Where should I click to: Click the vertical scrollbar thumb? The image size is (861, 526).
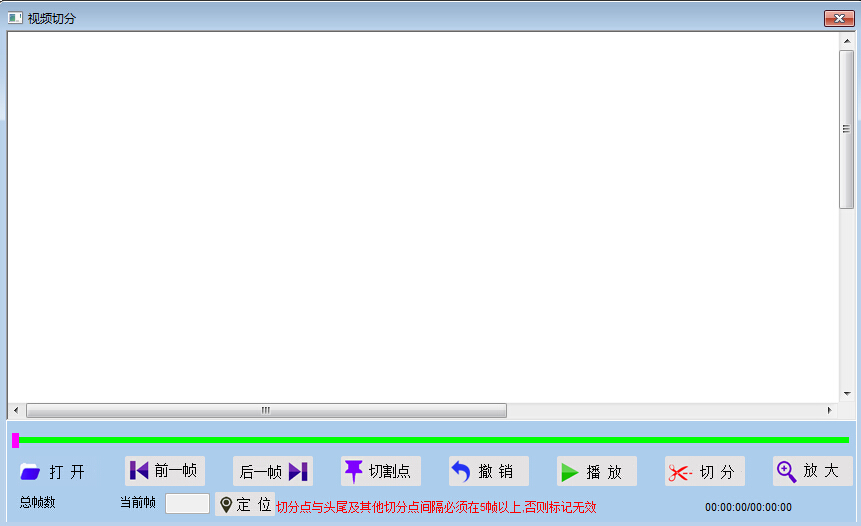coord(846,130)
